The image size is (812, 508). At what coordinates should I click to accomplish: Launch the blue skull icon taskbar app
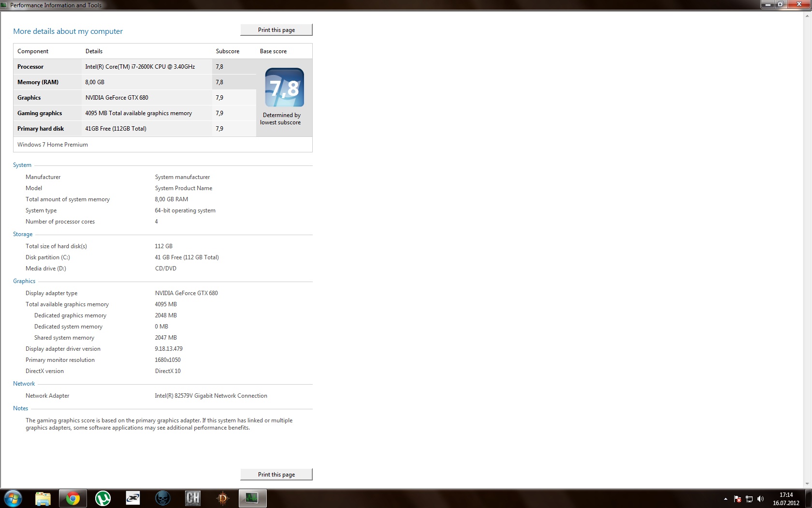coord(163,498)
